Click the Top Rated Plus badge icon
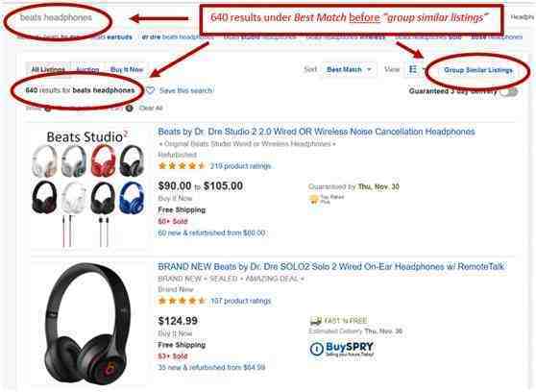 [313, 200]
